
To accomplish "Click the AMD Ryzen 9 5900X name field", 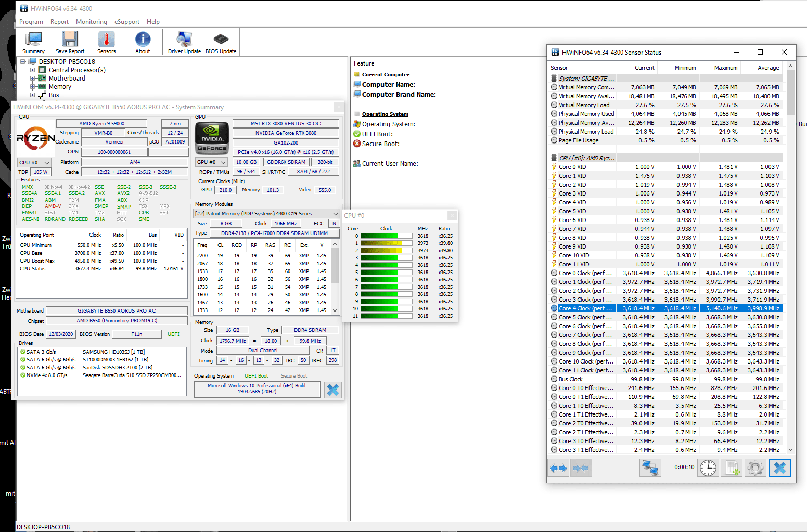I will 102,124.
